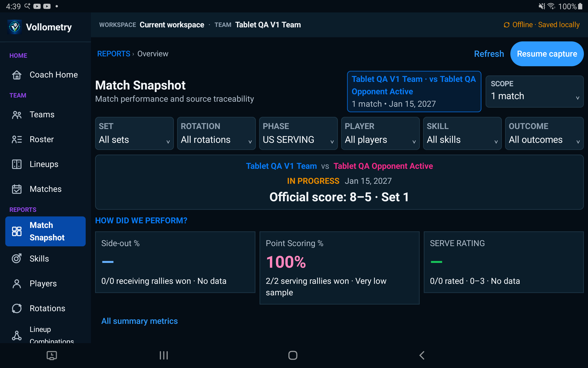Tap the taskbar screen-cast icon
This screenshot has height=368, width=588.
(52, 355)
